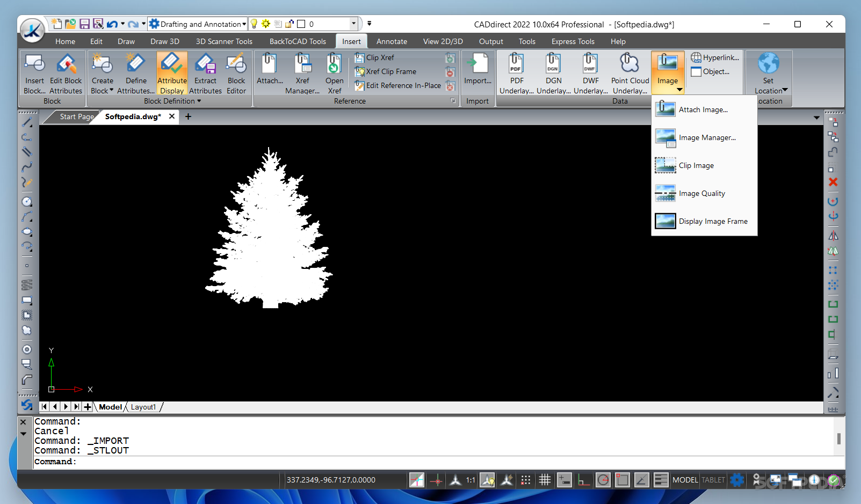The width and height of the screenshot is (861, 504).
Task: Open Edit Block Attributes tool
Action: [x=66, y=74]
